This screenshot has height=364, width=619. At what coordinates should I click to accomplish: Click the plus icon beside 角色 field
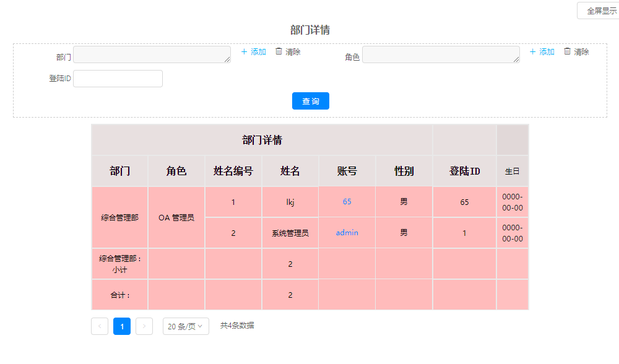(x=533, y=52)
